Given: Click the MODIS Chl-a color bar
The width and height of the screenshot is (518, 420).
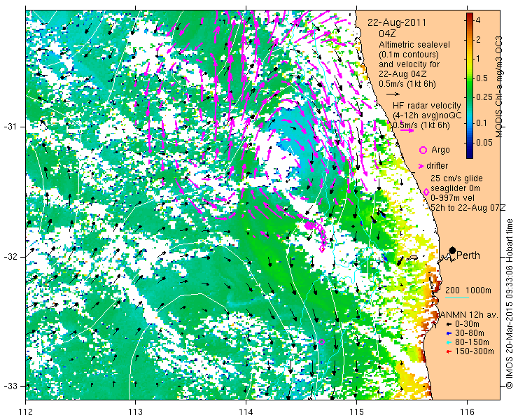Looking at the screenshot, I should [x=470, y=85].
